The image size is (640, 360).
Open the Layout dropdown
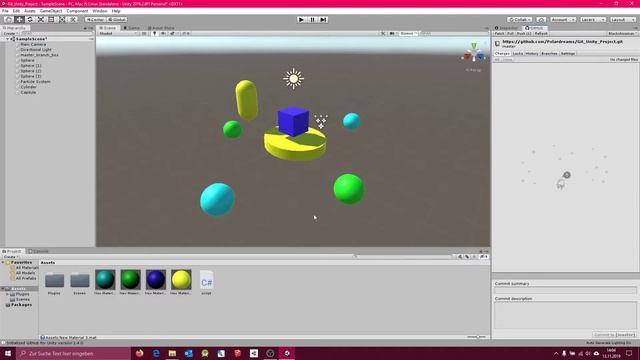pyautogui.click(x=622, y=20)
